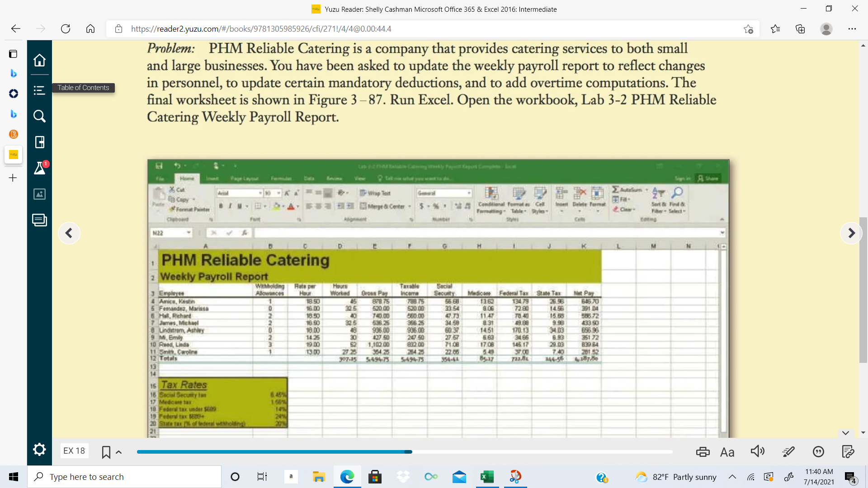This screenshot has width=868, height=488.
Task: Open Microsoft Store from the taskbar
Action: [x=375, y=477]
